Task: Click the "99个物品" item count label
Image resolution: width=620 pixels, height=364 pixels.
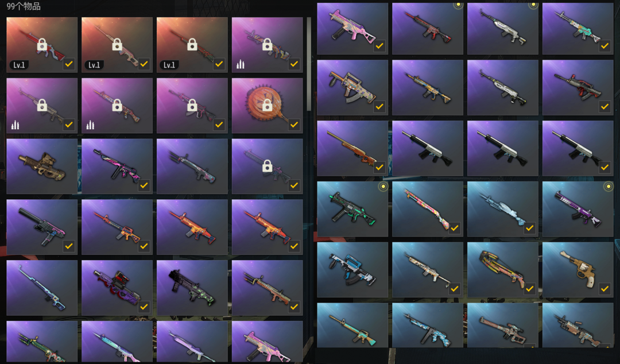Action: 24,6
